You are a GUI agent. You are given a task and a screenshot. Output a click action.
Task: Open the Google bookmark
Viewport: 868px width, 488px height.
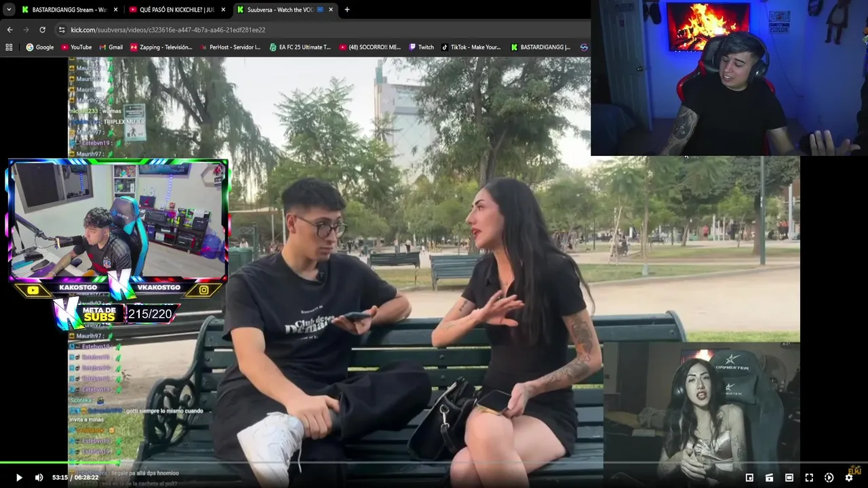(39, 47)
